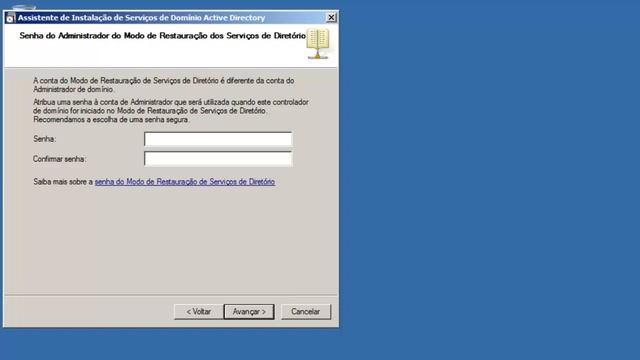Open the senha do Modo de Restauração link
The image size is (640, 360).
[184, 182]
